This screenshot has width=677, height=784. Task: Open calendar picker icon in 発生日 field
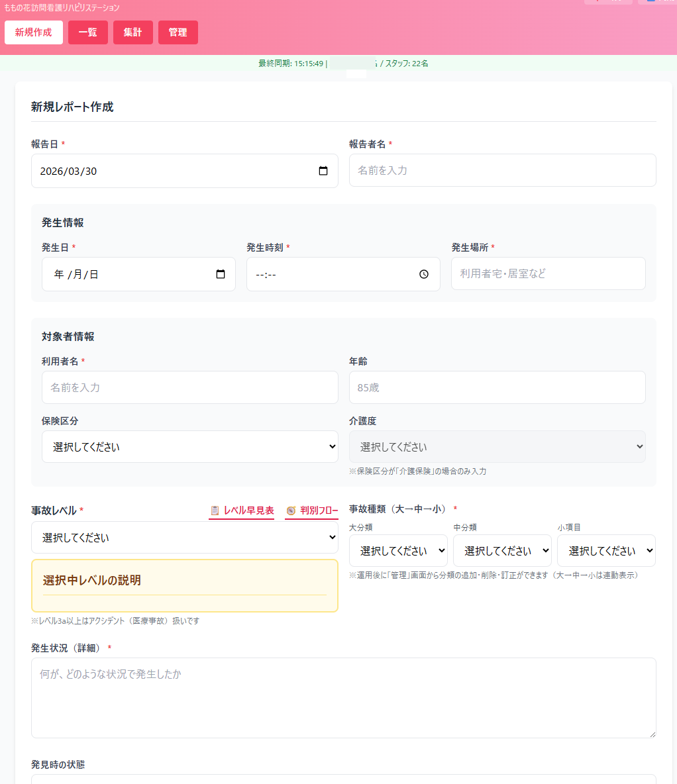click(221, 274)
